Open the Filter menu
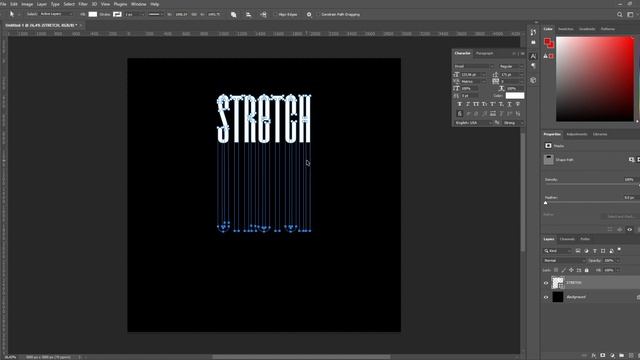The width and height of the screenshot is (640, 360). (x=83, y=4)
